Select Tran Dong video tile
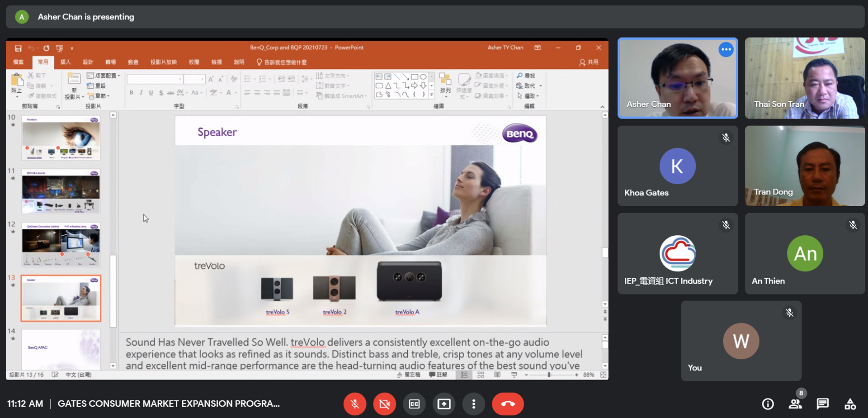 click(x=805, y=166)
